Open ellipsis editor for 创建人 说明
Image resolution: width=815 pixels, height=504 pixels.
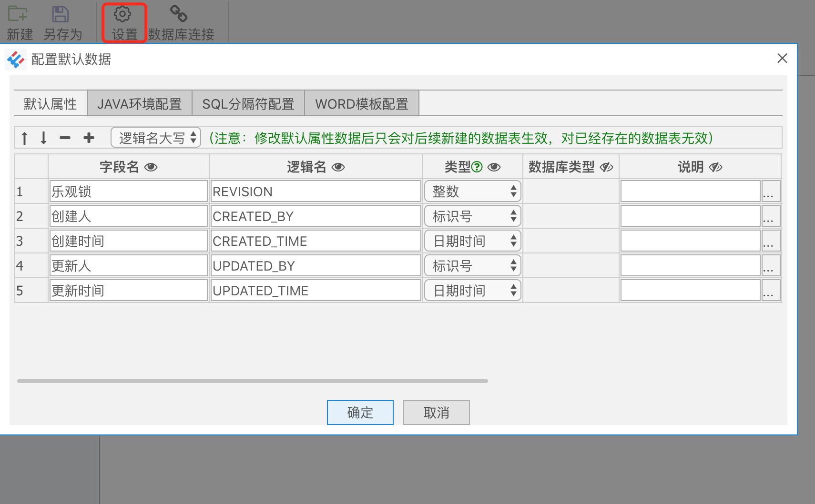tap(771, 216)
